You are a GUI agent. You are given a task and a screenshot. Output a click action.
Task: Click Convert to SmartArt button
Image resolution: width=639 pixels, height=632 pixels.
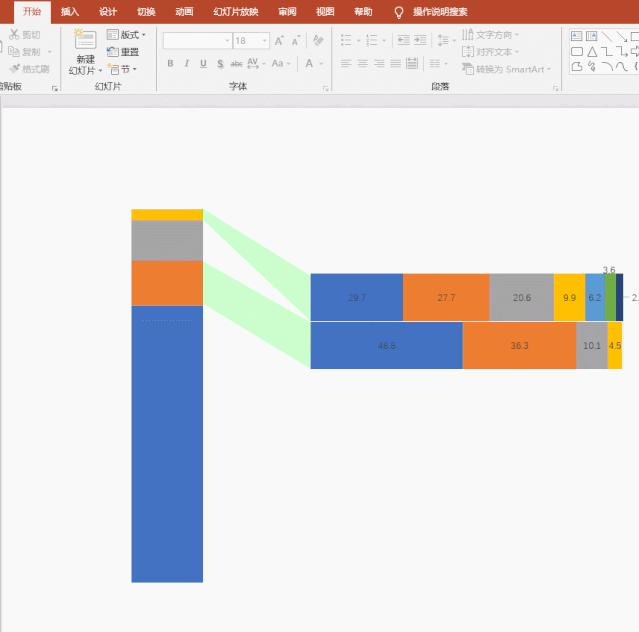point(503,69)
